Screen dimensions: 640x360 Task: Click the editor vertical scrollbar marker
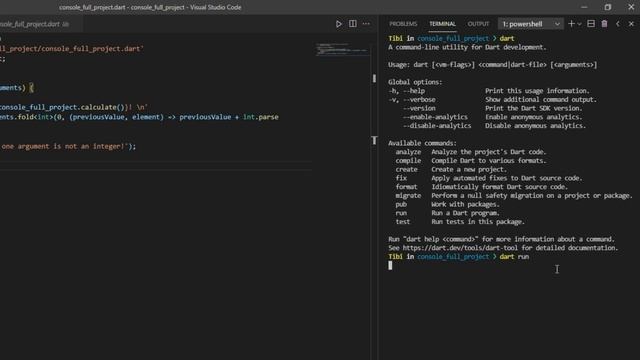(x=374, y=79)
